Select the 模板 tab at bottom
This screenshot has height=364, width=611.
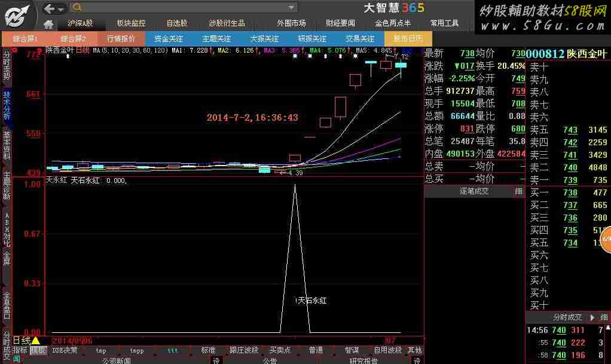38,350
